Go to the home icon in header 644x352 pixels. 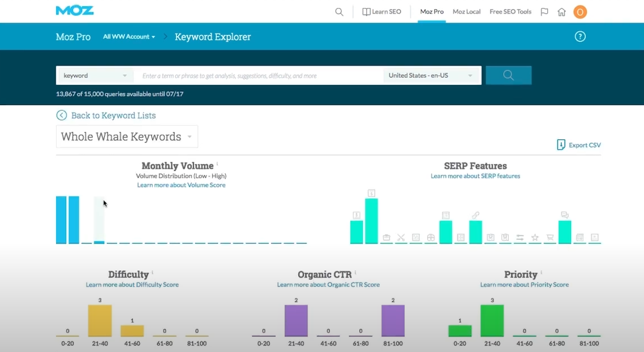click(561, 12)
